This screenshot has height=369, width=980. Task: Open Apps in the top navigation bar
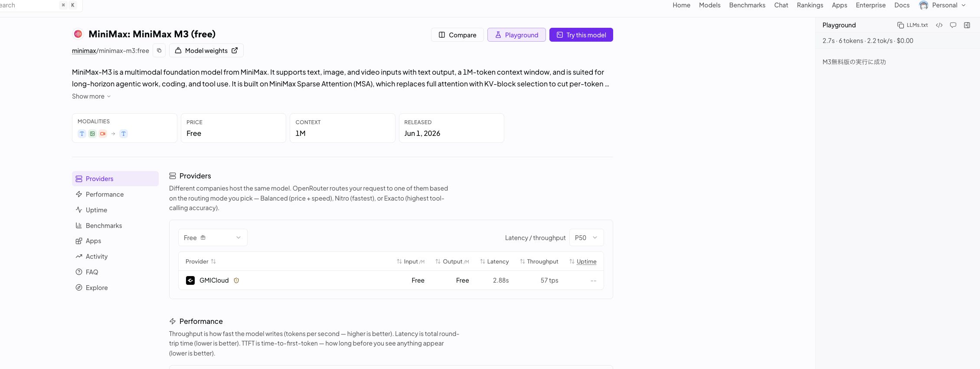(840, 5)
